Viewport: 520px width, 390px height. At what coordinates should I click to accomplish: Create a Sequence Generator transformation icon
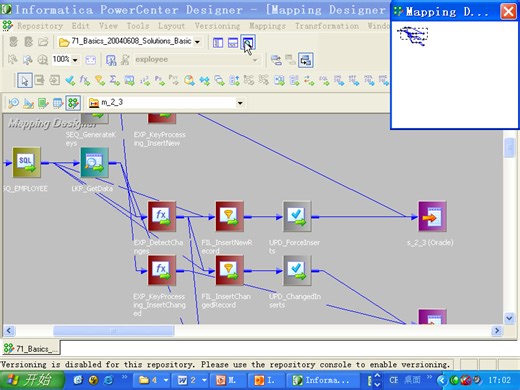pyautogui.click(x=144, y=80)
